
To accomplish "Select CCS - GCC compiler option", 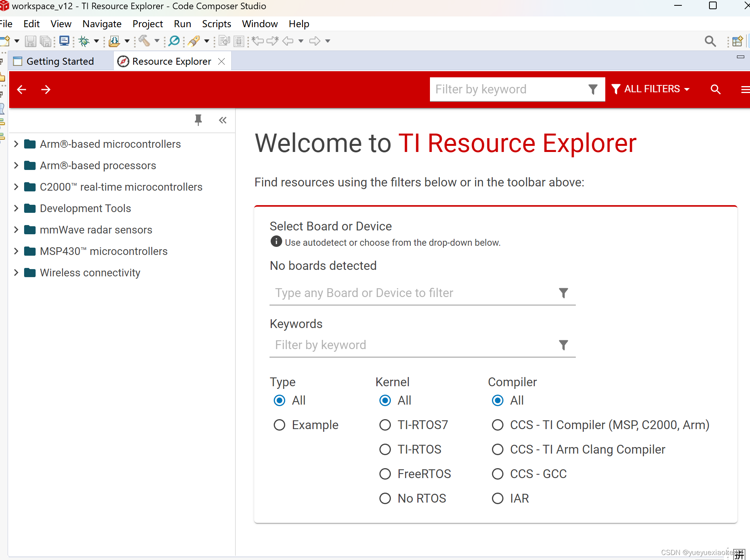I will [x=498, y=474].
